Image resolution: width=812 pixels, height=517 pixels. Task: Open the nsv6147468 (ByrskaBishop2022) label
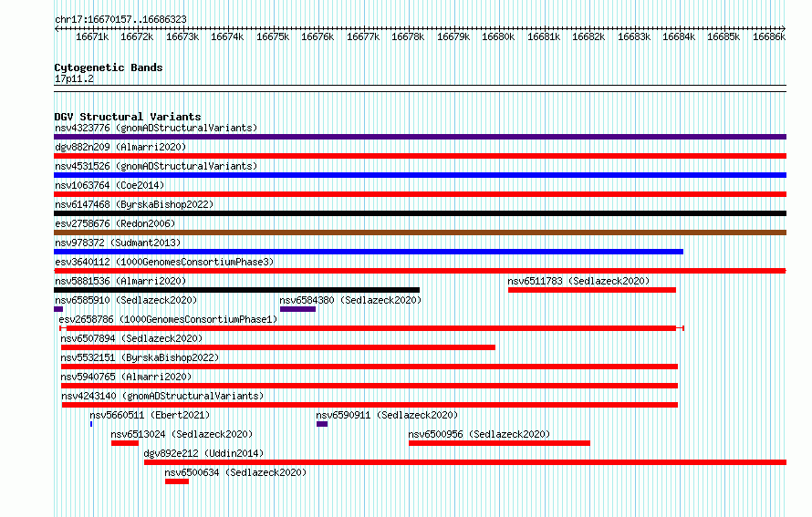pyautogui.click(x=134, y=204)
